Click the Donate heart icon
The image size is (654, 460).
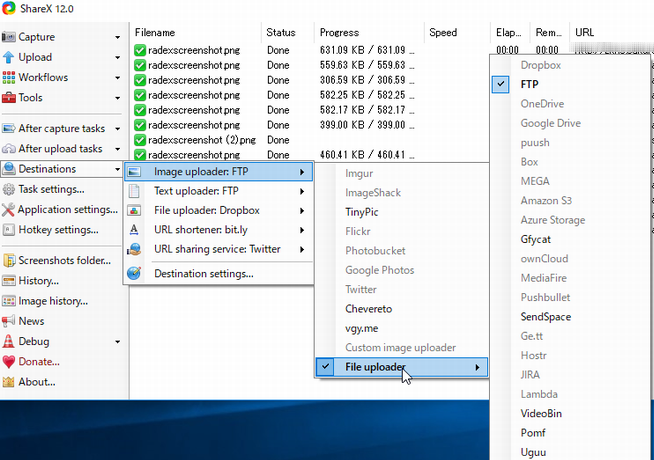[x=9, y=362]
